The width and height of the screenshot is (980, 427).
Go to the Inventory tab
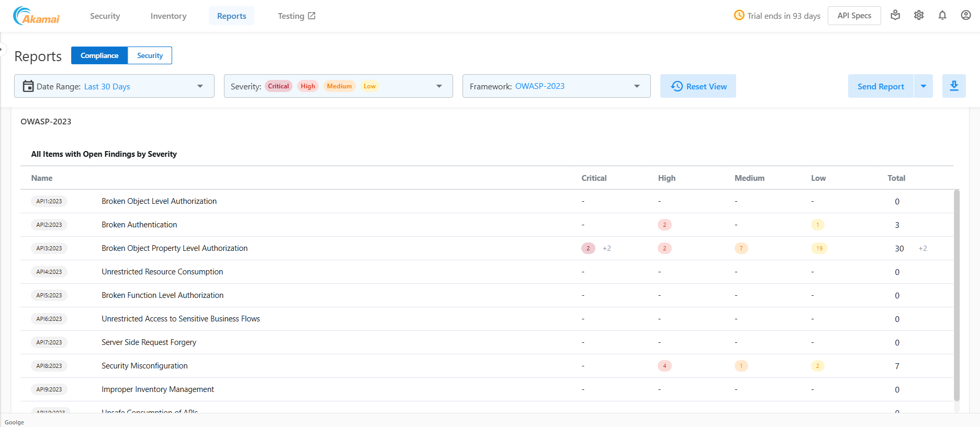tap(168, 16)
